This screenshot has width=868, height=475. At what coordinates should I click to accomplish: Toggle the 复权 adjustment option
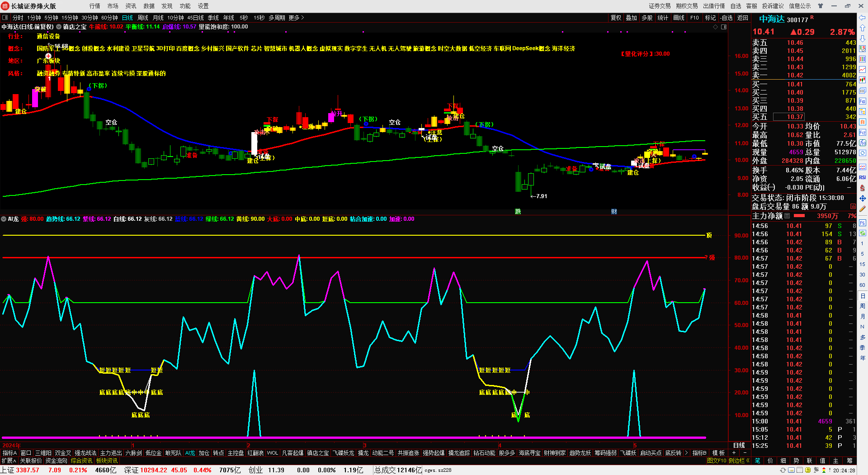click(x=616, y=18)
